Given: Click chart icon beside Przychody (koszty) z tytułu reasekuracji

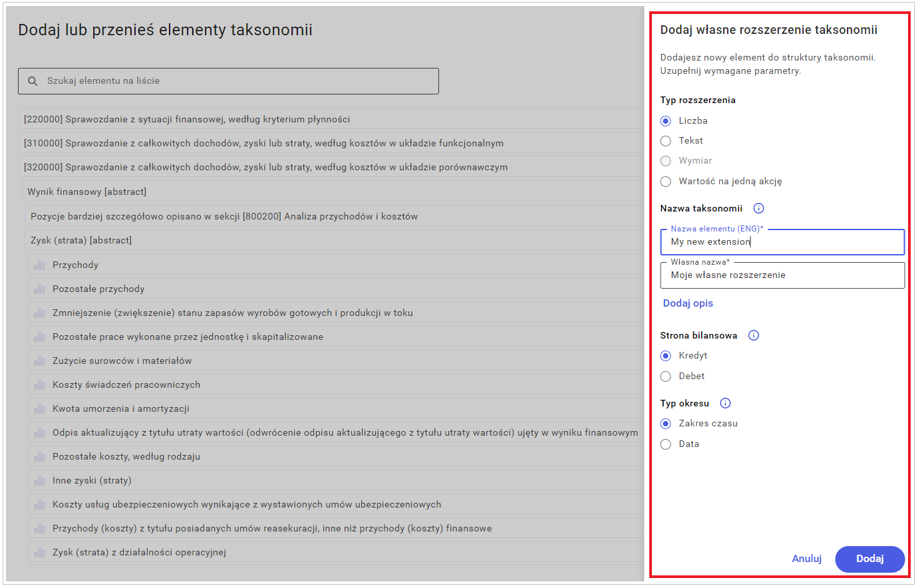Looking at the screenshot, I should point(39,529).
